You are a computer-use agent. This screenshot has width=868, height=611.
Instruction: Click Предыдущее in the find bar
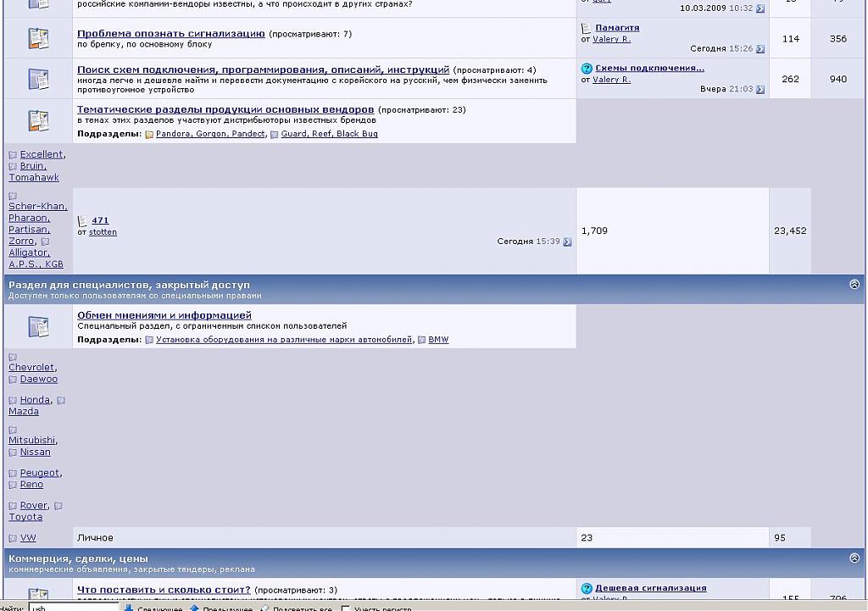point(221,608)
